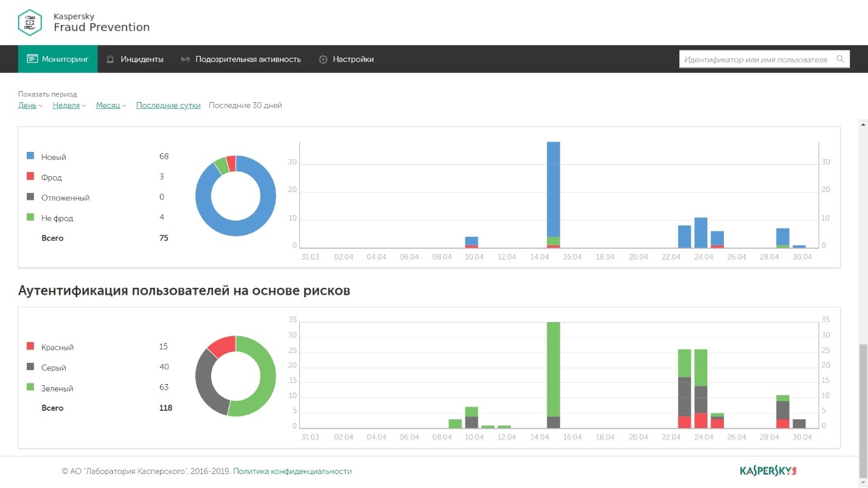Viewport: 868px width, 488px height.
Task: Click the Настройки gear icon
Action: click(x=323, y=60)
